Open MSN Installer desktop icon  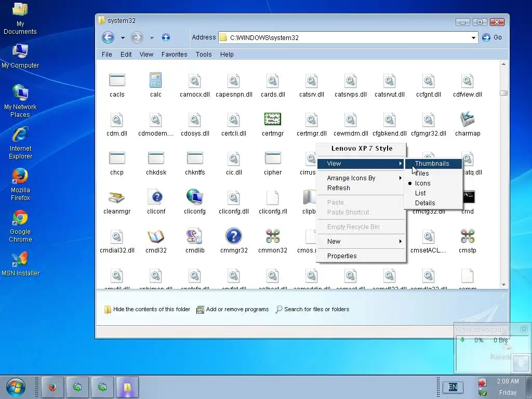coord(20,264)
